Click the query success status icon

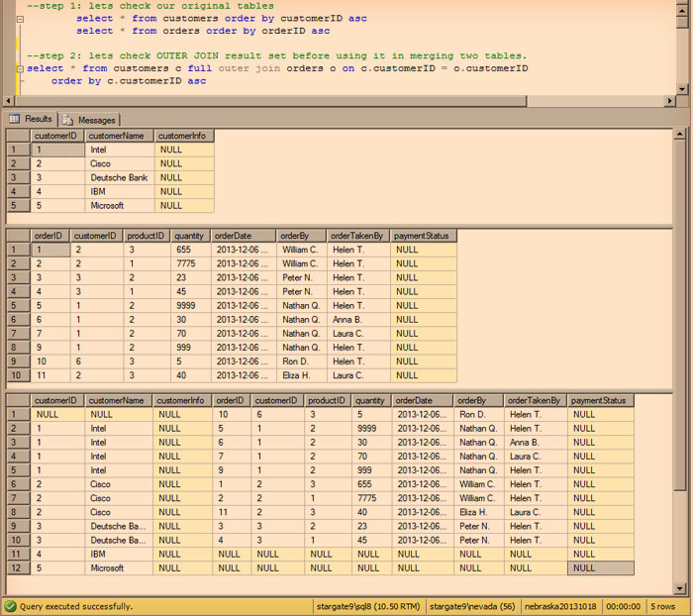[x=10, y=606]
